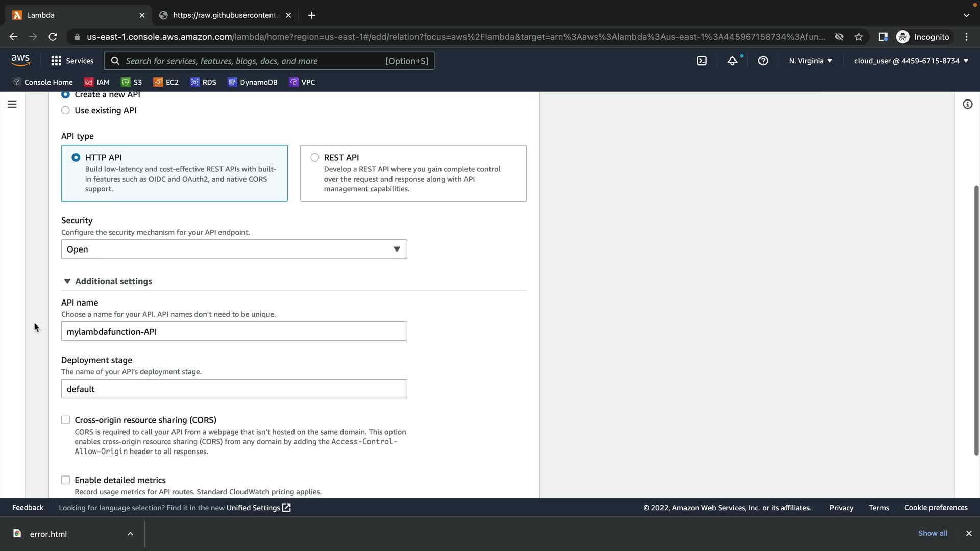The height and width of the screenshot is (551, 980).
Task: Open the hamburger side navigation menu
Action: pos(12,104)
